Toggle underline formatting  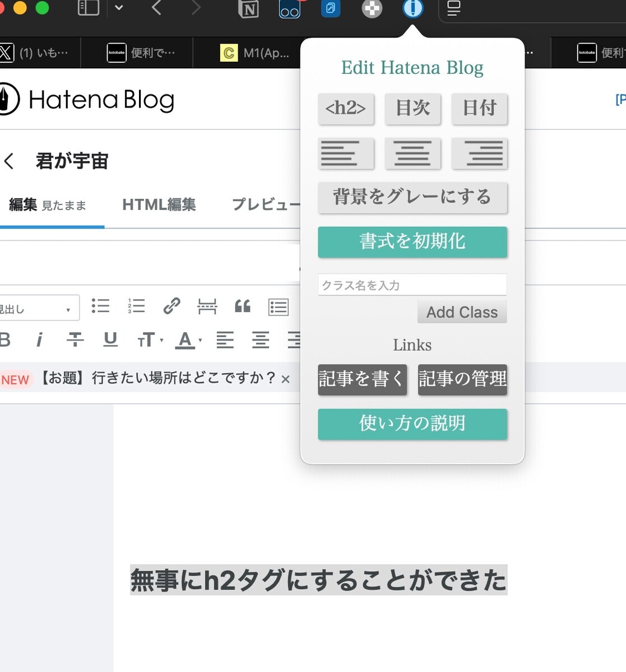tap(110, 339)
